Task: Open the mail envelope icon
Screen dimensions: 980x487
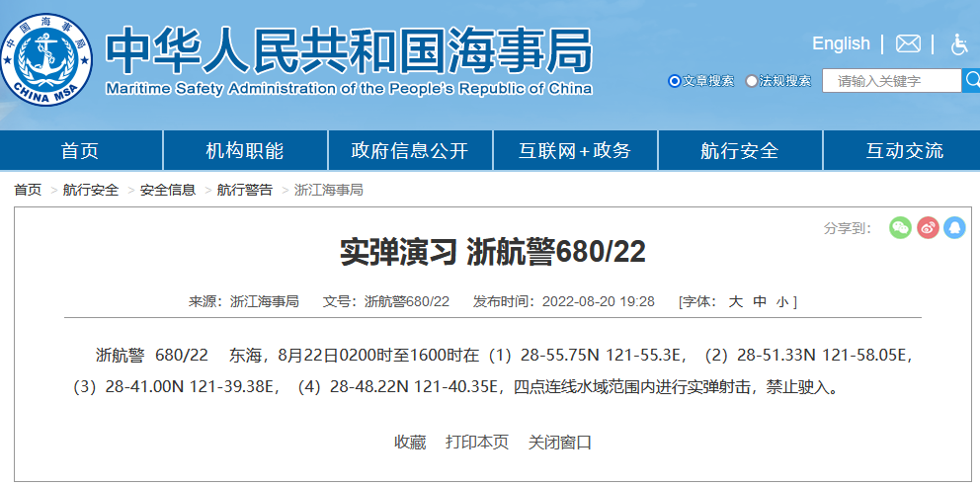Action: [x=908, y=43]
